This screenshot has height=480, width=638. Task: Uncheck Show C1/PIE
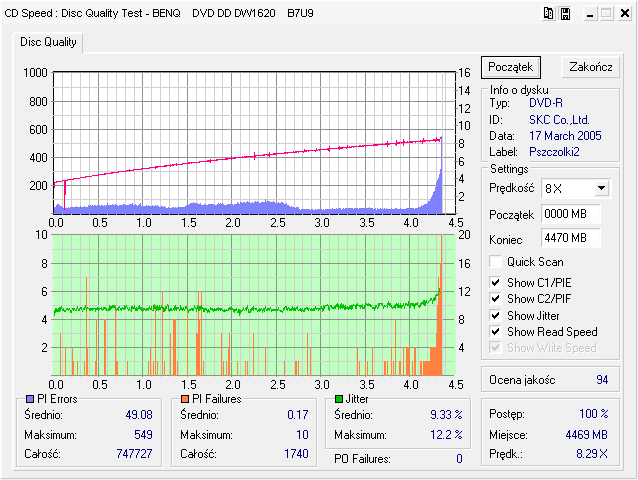[x=495, y=282]
